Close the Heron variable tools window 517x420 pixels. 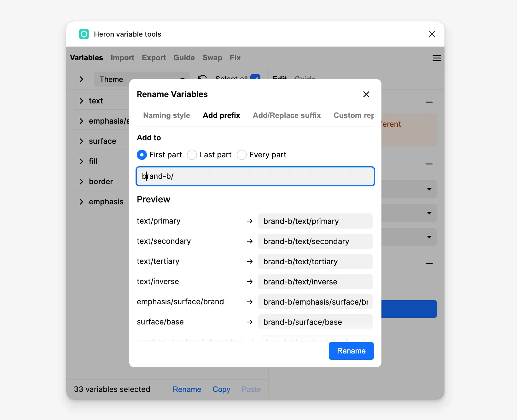[432, 34]
